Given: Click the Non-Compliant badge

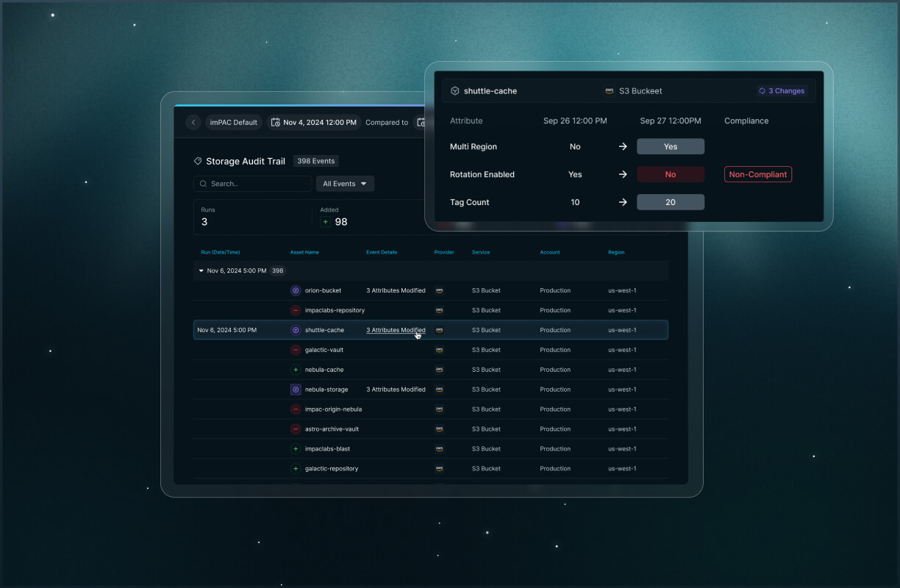Looking at the screenshot, I should click(757, 174).
